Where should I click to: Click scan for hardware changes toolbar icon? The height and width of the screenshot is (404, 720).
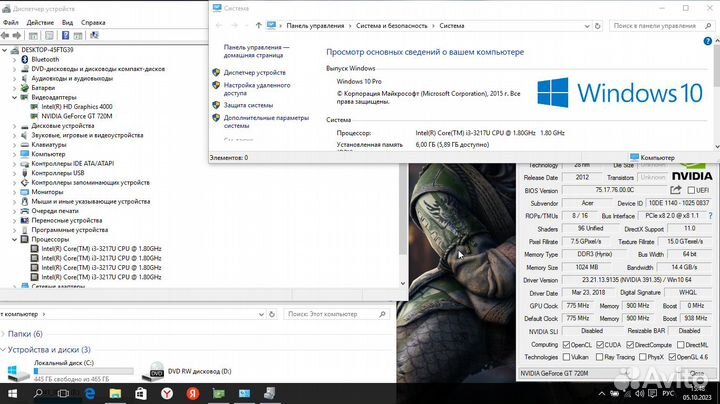click(x=94, y=35)
